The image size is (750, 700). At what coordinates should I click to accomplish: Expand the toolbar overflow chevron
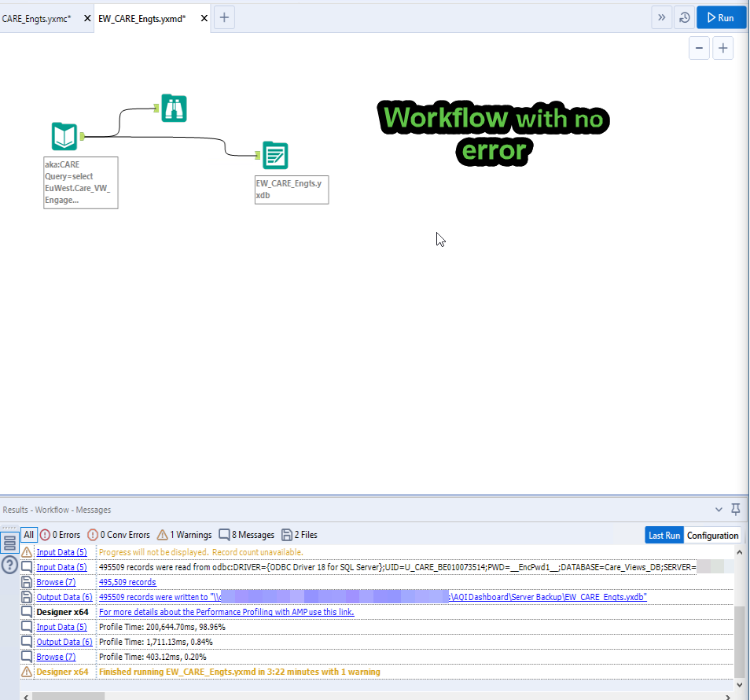click(661, 17)
